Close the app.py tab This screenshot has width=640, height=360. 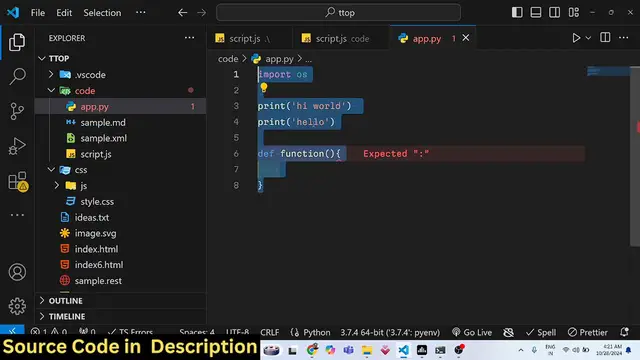pos(466,38)
